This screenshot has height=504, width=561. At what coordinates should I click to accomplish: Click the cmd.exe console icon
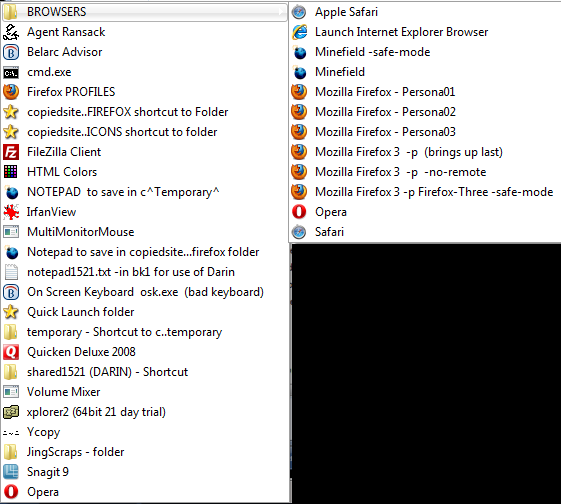(11, 73)
